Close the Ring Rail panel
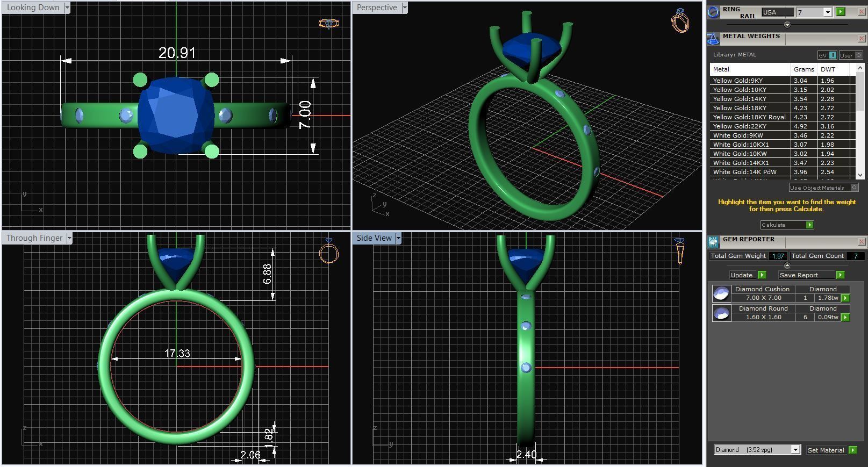This screenshot has height=467, width=868. point(862,12)
